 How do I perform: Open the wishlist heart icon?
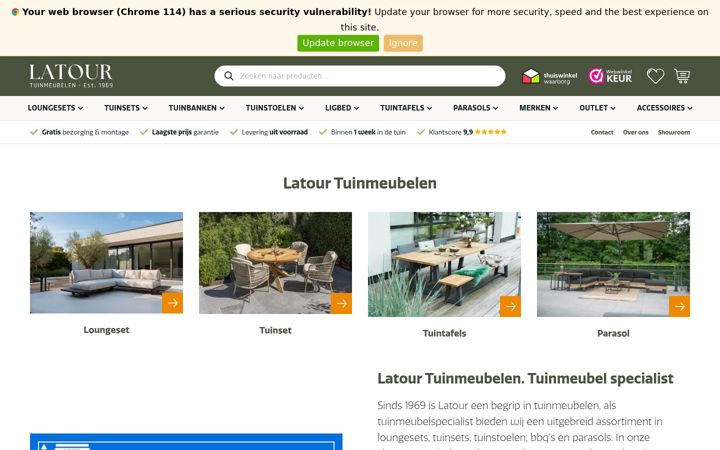(655, 76)
